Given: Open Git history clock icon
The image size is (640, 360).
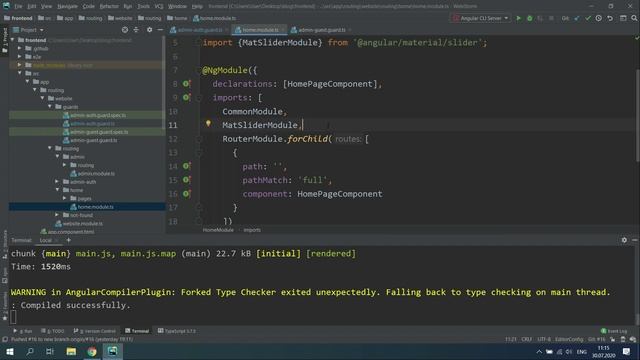Looking at the screenshot, I should pos(599,18).
